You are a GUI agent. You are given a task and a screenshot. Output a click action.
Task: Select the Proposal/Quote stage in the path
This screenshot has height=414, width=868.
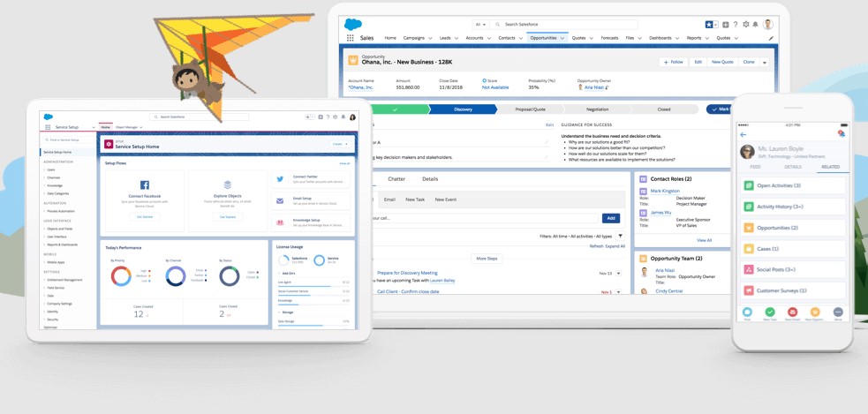[x=531, y=109]
